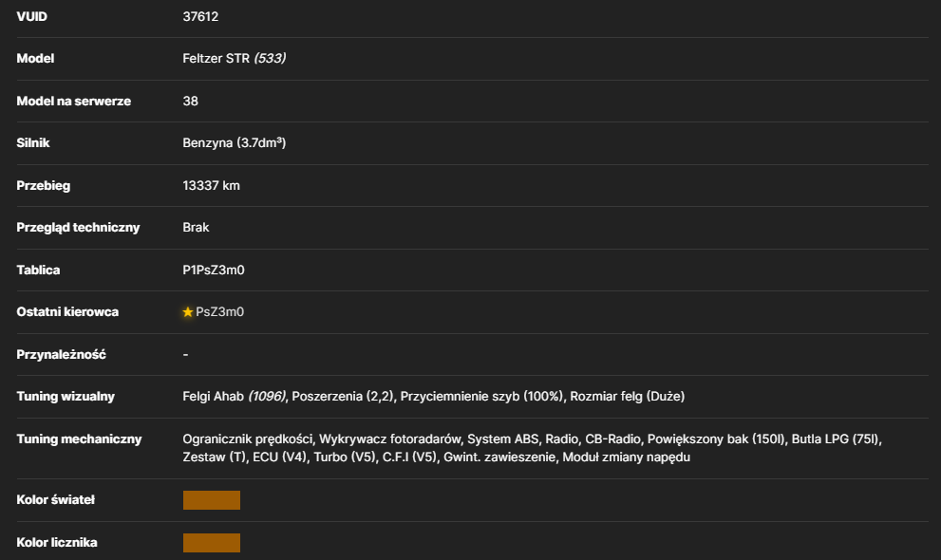Viewport: 941px width, 560px height.
Task: Click the Przegląd techniczny value Brak
Action: (x=196, y=227)
